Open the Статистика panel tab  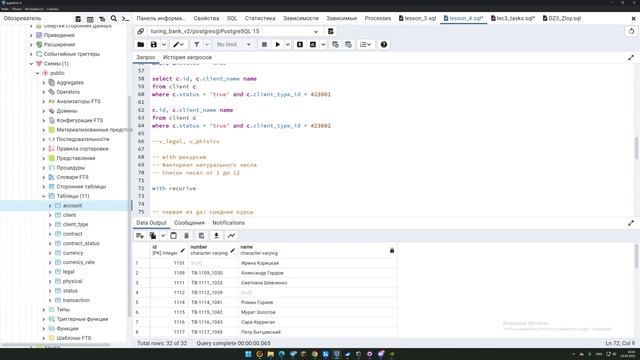point(260,18)
